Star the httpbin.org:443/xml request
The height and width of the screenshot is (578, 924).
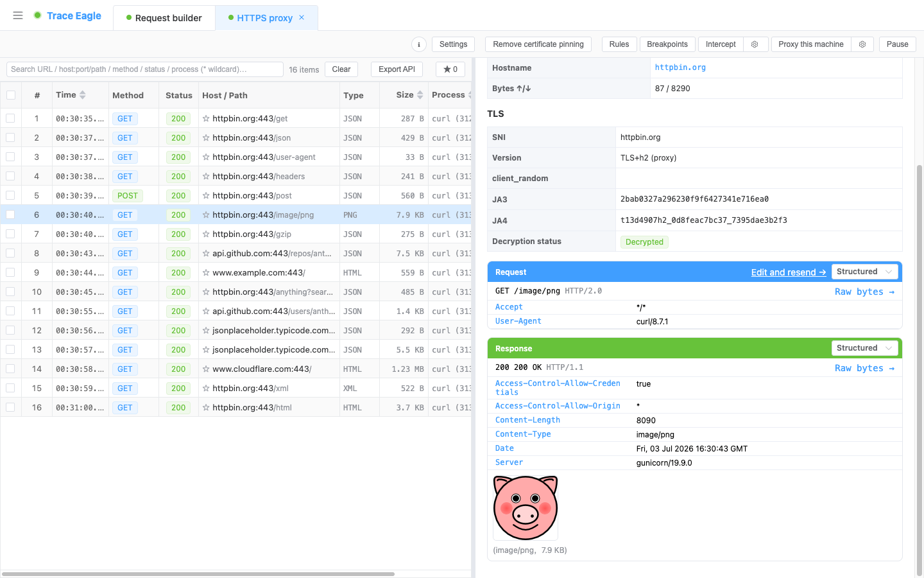206,388
